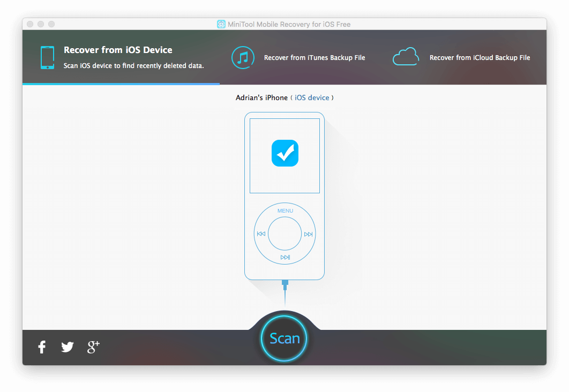Click the MENU label on device wheel

tap(285, 210)
